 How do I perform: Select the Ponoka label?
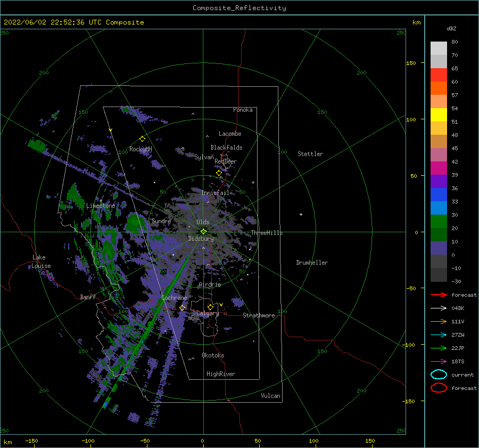click(243, 110)
